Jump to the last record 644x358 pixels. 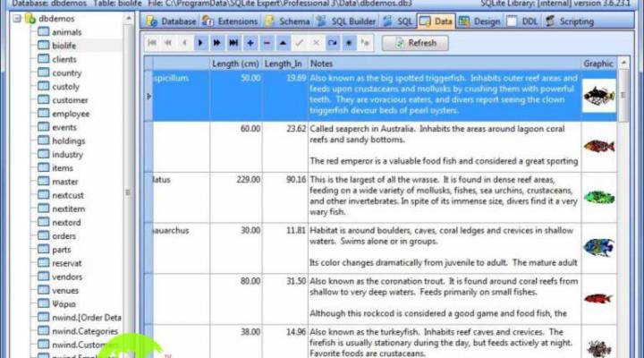[x=233, y=42]
